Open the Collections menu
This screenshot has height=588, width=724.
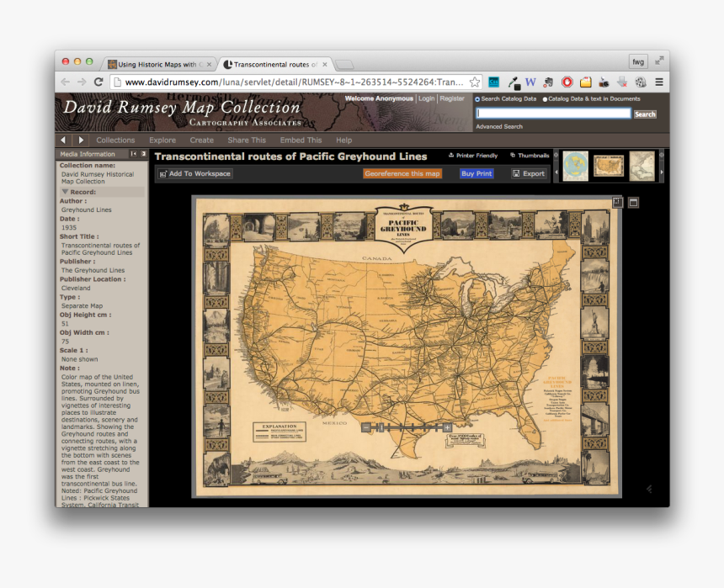click(x=115, y=140)
